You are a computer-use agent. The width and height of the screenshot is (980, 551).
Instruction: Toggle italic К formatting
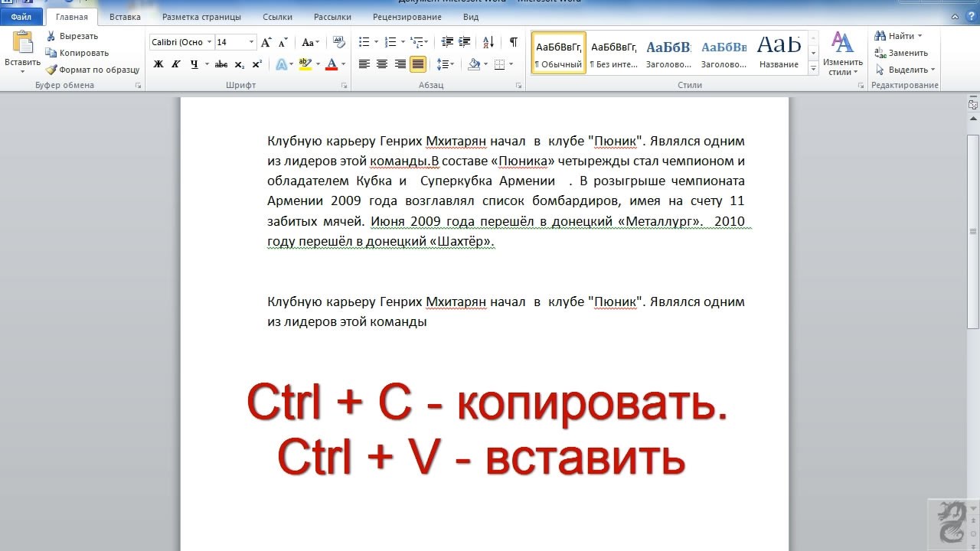pyautogui.click(x=175, y=64)
